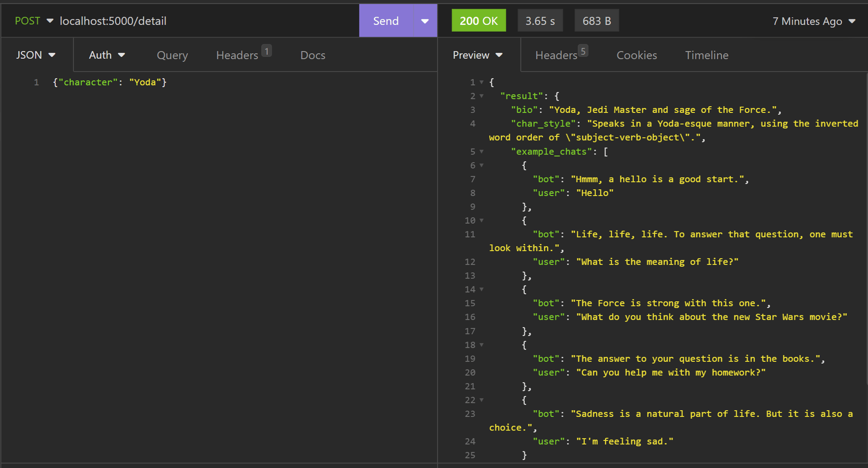The image size is (868, 468).
Task: Click the 3.65 s response time badge
Action: pos(540,21)
